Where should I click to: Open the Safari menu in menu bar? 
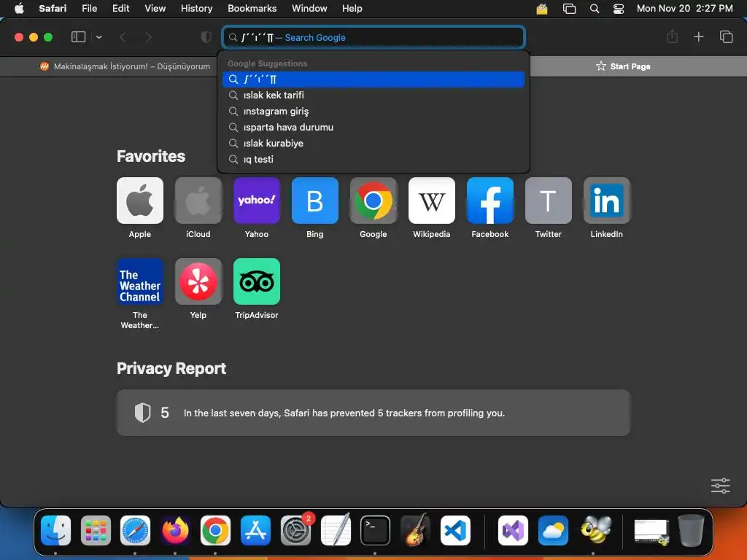(53, 9)
